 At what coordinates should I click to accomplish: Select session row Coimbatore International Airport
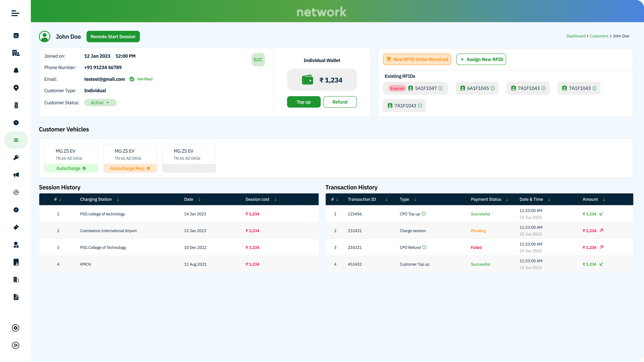pyautogui.click(x=179, y=231)
